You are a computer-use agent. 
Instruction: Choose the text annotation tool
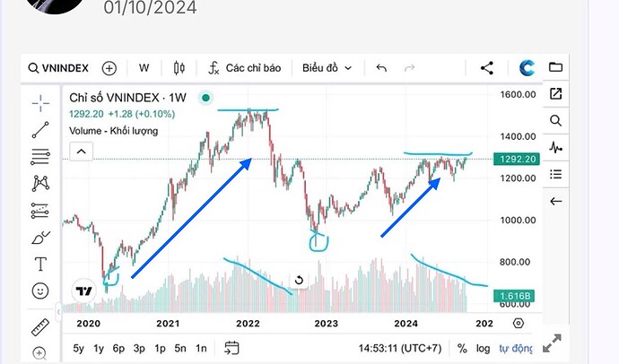tap(40, 264)
